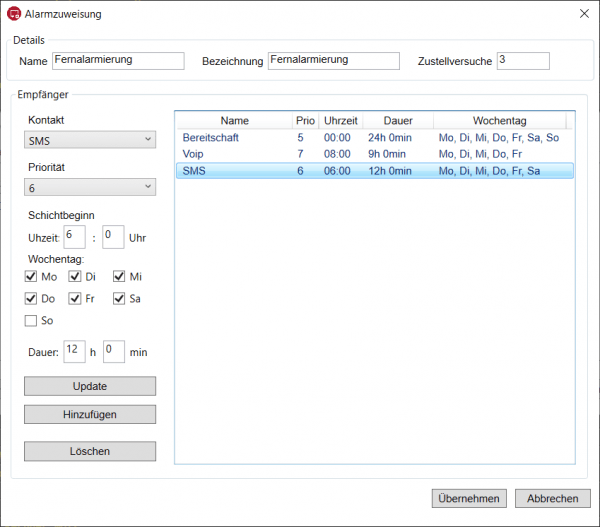Enable the So weekday checkbox
The height and width of the screenshot is (527, 600).
point(31,321)
